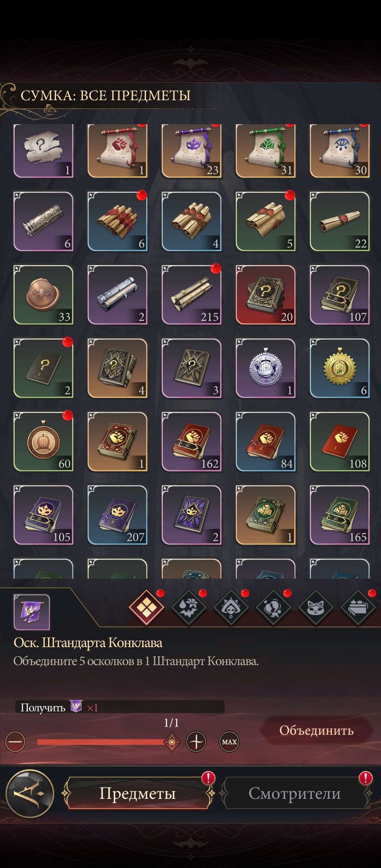This screenshot has height=868, width=381.
Task: Increase quantity with the plus button
Action: pos(196,742)
